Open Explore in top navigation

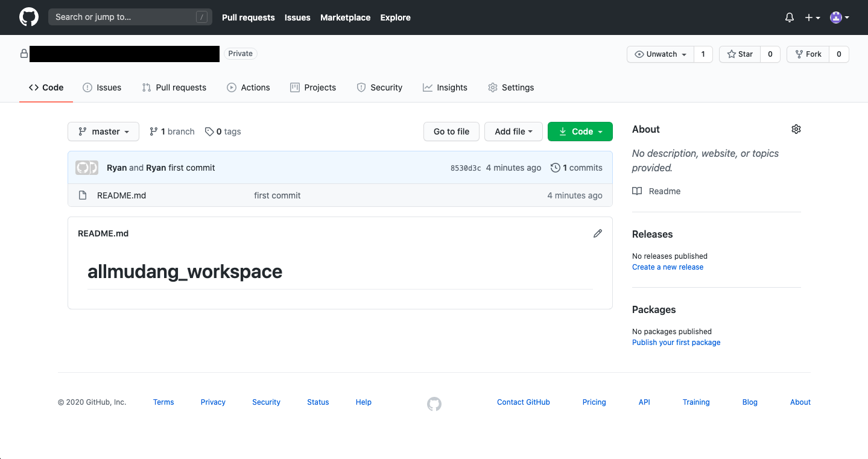pyautogui.click(x=395, y=17)
